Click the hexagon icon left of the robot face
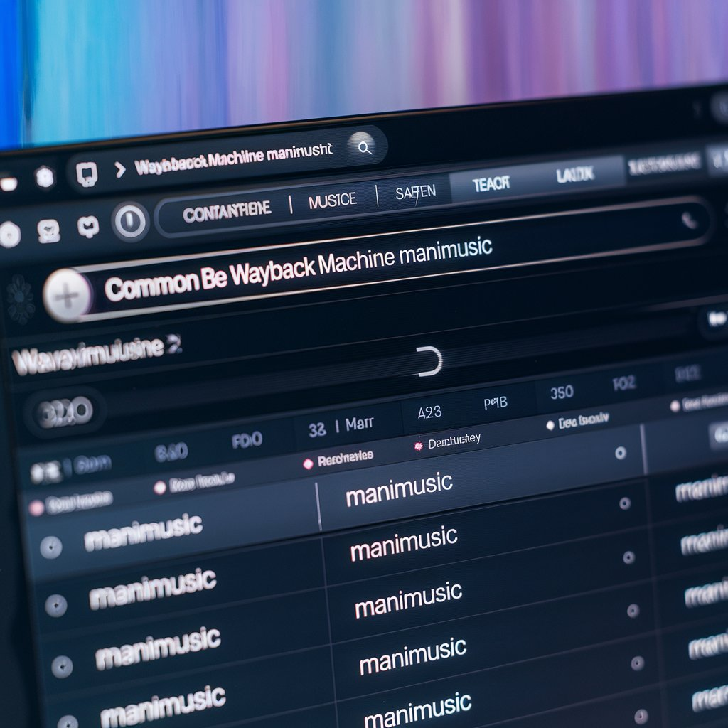Image resolution: width=728 pixels, height=728 pixels. click(9, 234)
